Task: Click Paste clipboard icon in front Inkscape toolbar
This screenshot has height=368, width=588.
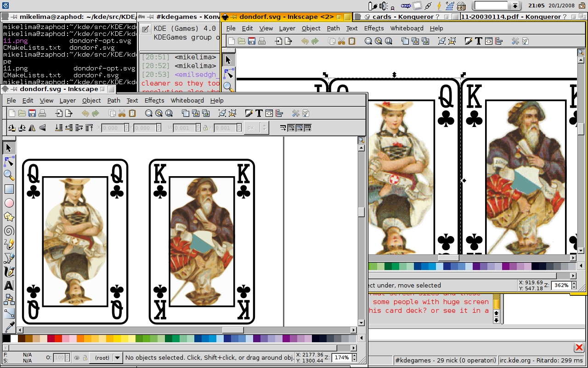Action: 132,113
